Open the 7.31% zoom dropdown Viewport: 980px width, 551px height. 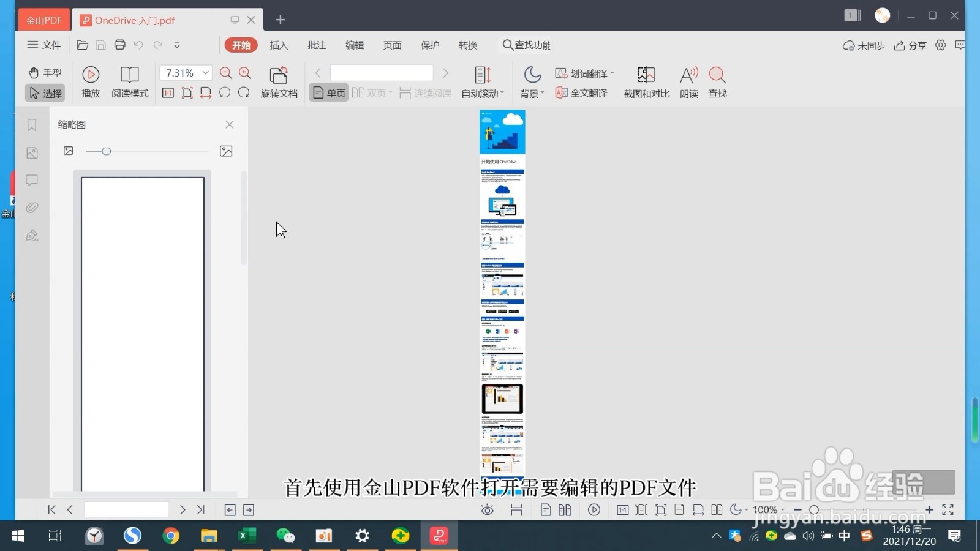click(x=206, y=73)
